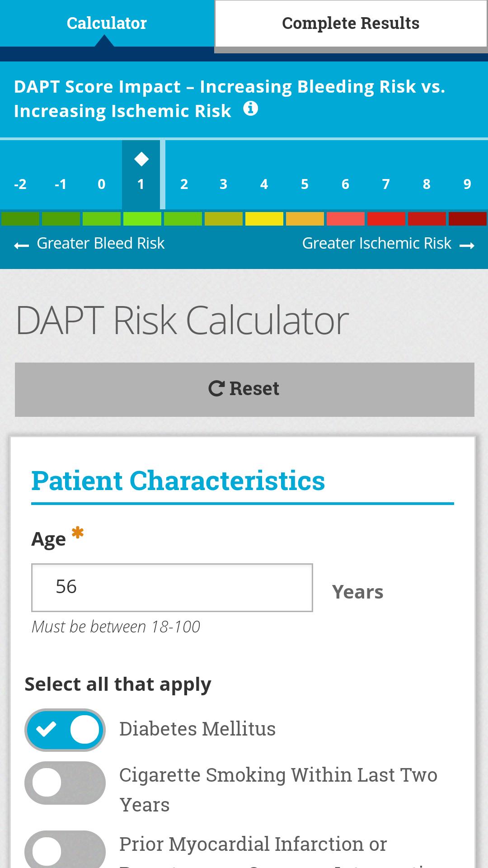488x868 pixels.
Task: Select score 2 on the DAPT scale
Action: point(184,184)
